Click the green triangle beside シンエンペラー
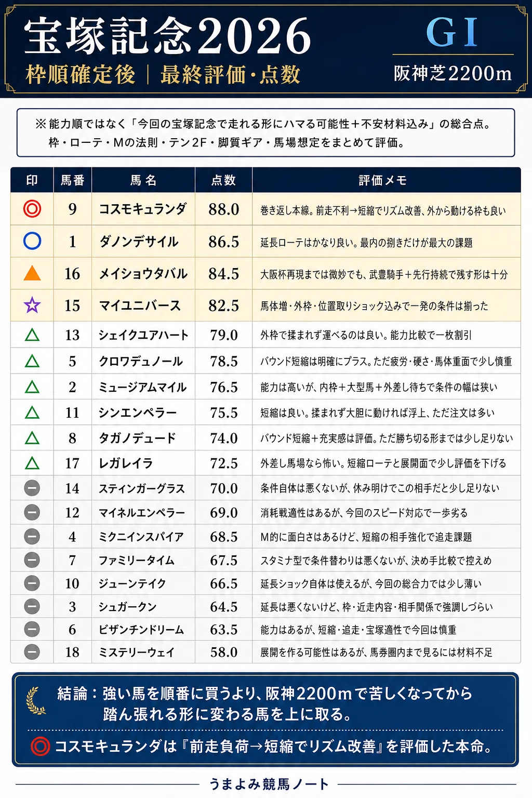The image size is (532, 798). [x=32, y=413]
